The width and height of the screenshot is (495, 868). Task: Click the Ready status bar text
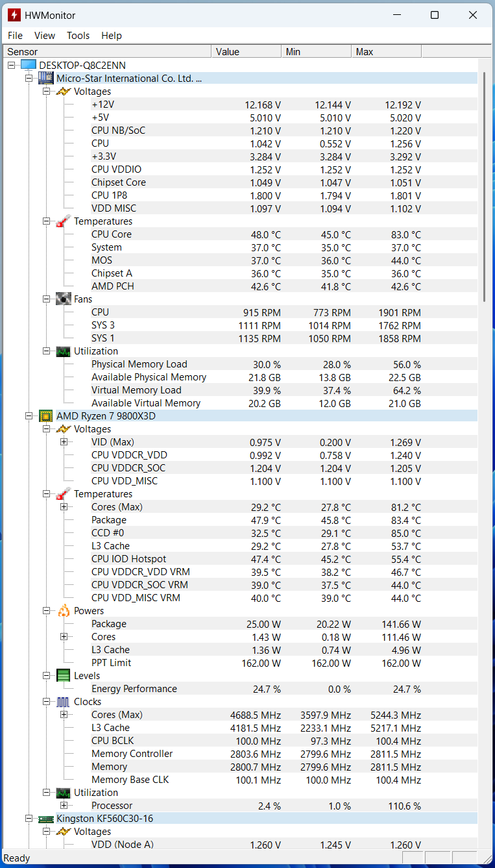click(x=17, y=858)
